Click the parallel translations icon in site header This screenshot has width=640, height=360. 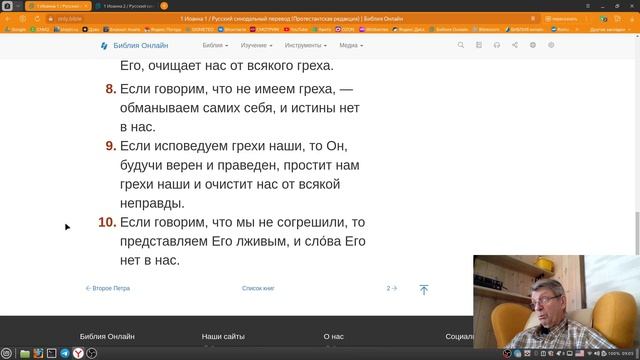(x=479, y=45)
